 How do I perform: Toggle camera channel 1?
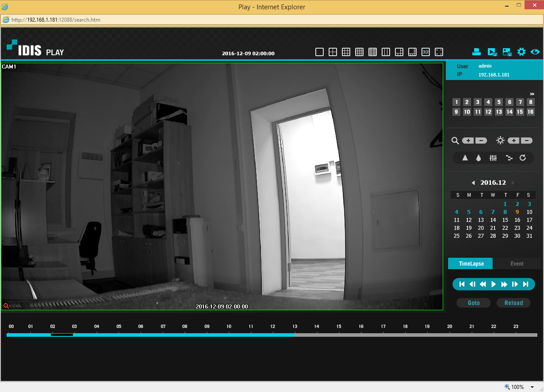(456, 102)
